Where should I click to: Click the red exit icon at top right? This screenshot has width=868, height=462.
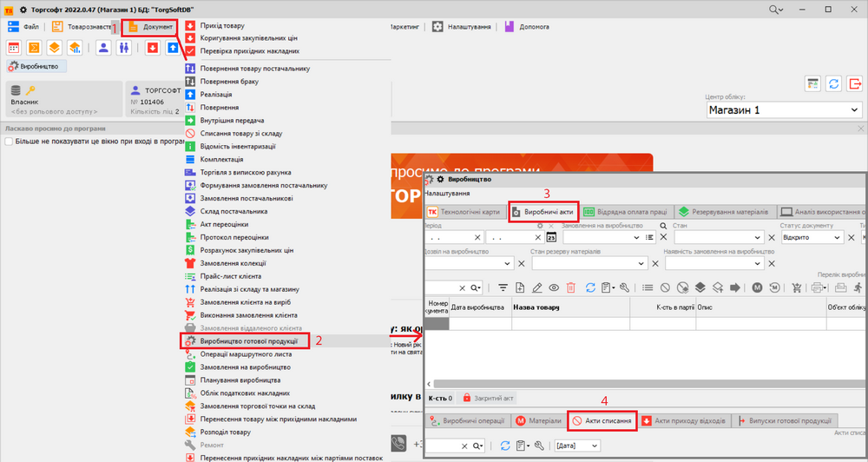click(x=856, y=83)
